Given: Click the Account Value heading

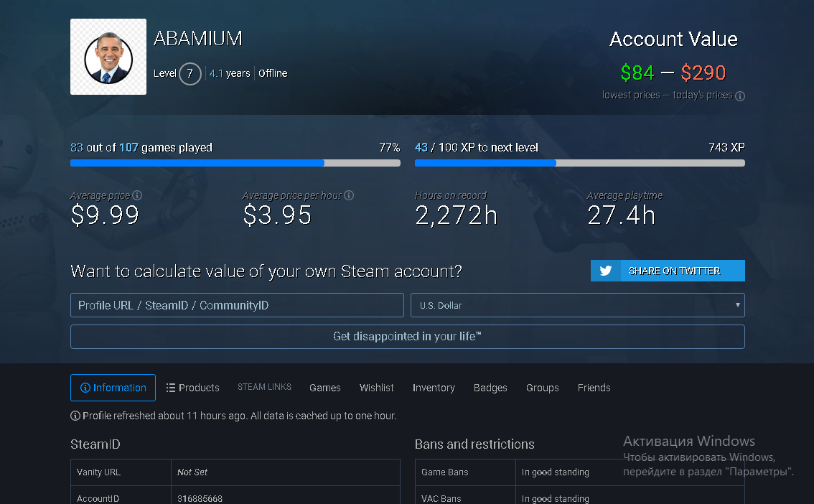Looking at the screenshot, I should point(673,39).
